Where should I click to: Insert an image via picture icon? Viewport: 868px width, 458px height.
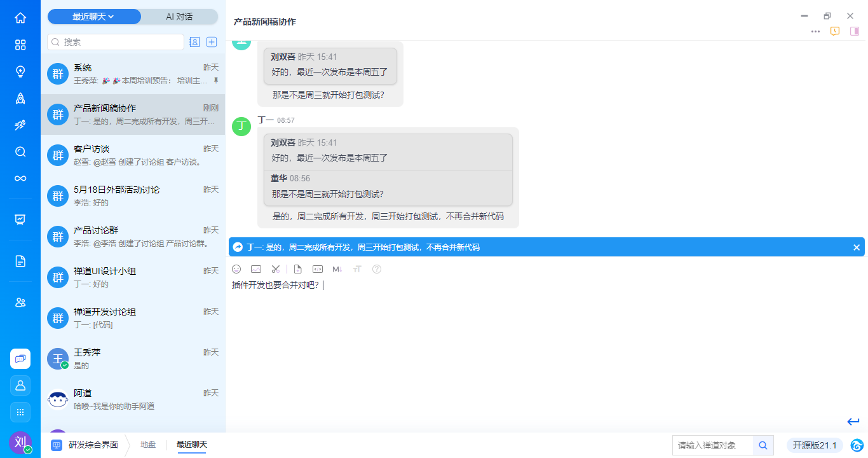click(256, 269)
